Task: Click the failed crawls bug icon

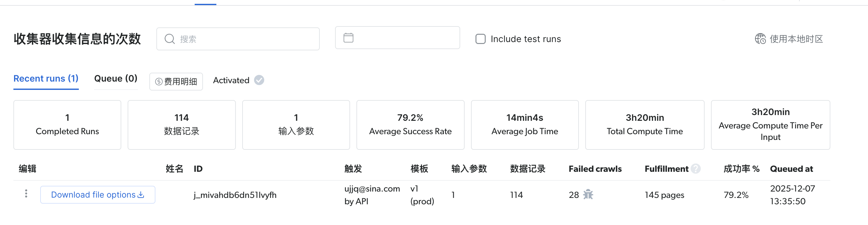Action: [588, 195]
